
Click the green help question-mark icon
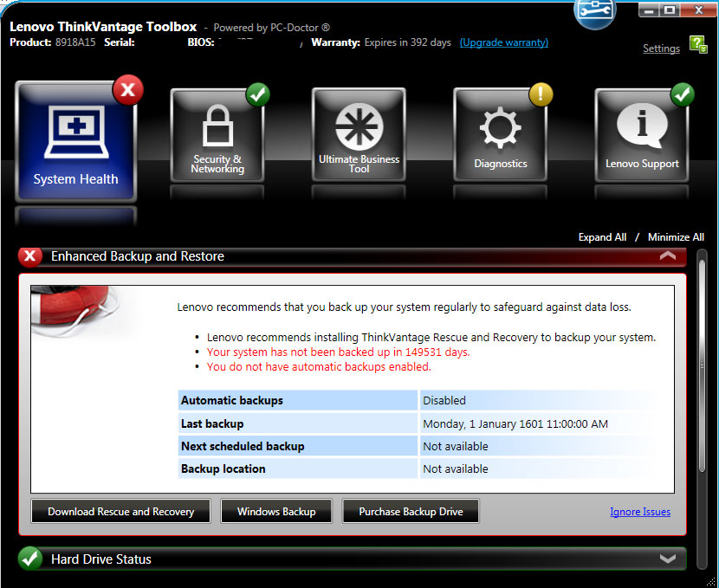coord(698,45)
